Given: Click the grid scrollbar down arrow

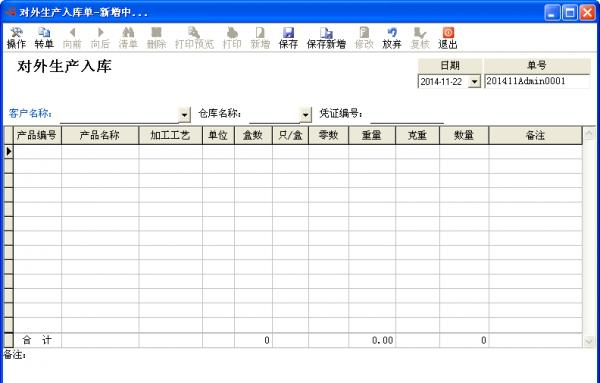Looking at the screenshot, I should point(589,341).
